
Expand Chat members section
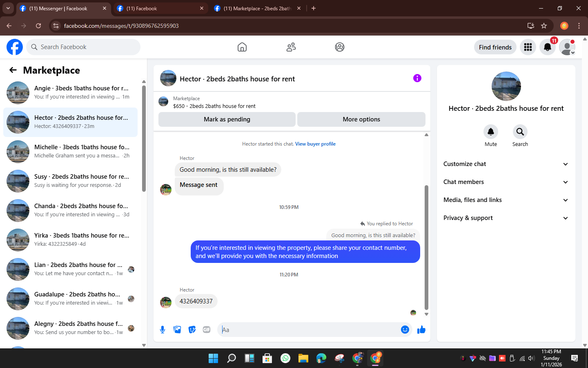[506, 182]
